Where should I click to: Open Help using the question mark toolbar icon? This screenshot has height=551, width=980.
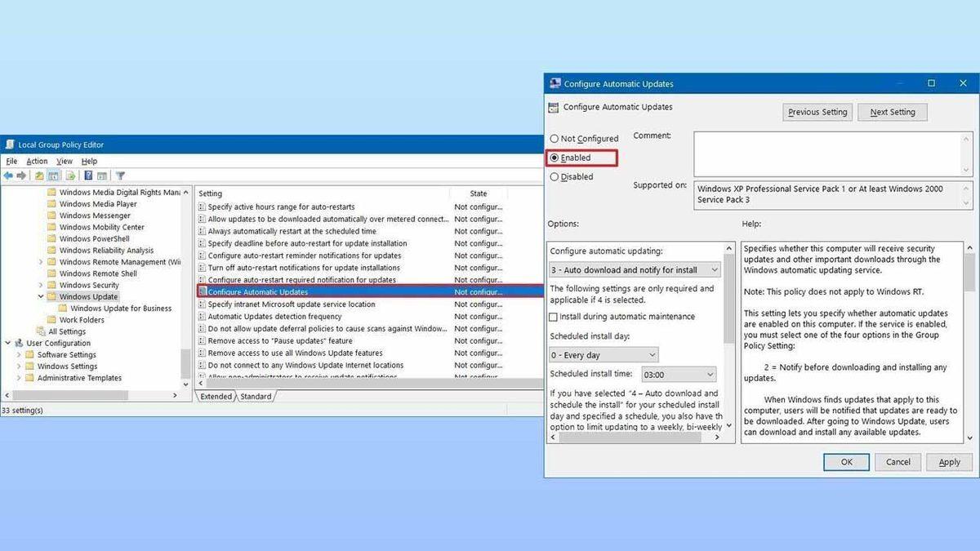pyautogui.click(x=88, y=175)
